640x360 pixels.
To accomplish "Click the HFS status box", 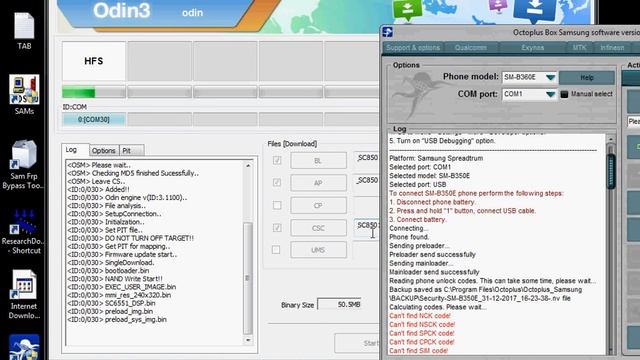I will 93,61.
